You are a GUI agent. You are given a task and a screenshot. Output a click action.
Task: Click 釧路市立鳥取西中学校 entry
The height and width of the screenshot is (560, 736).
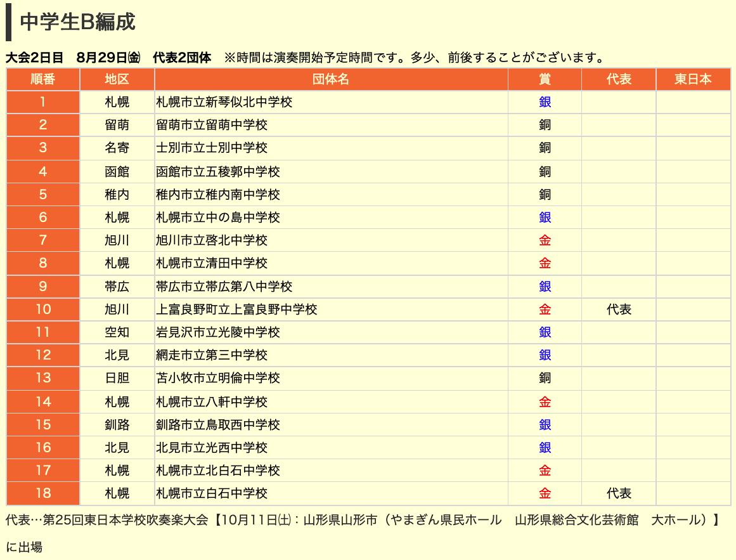click(218, 425)
